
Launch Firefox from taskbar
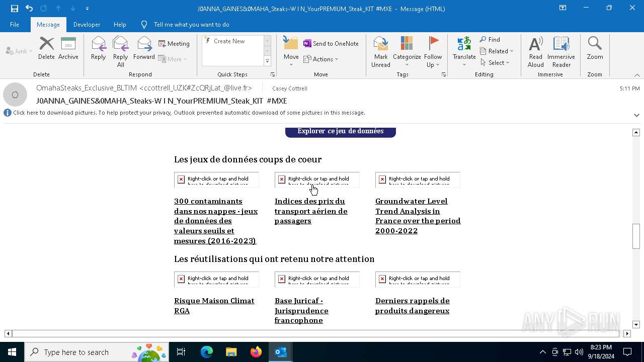(256, 352)
